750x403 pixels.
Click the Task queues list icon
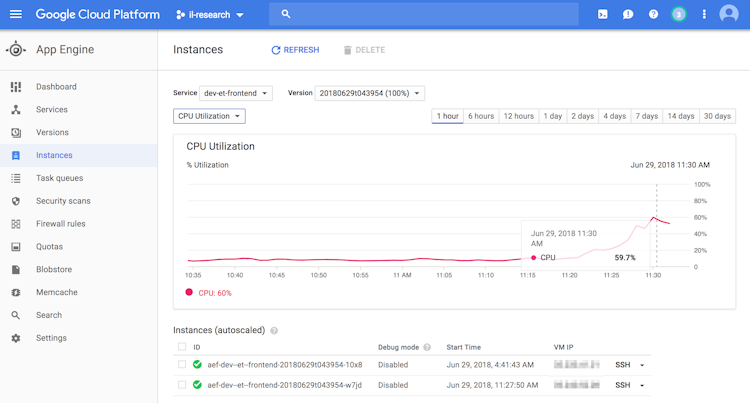coord(16,178)
